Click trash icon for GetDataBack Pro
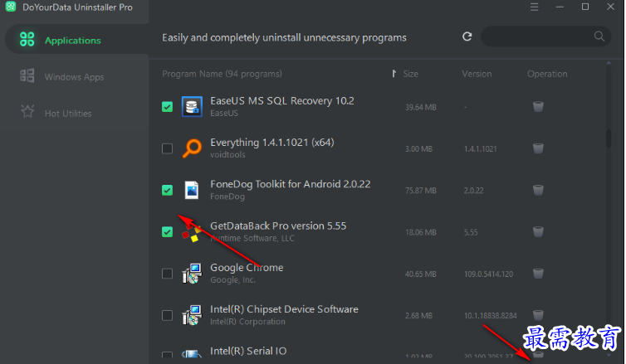This screenshot has width=626, height=364. (x=538, y=231)
